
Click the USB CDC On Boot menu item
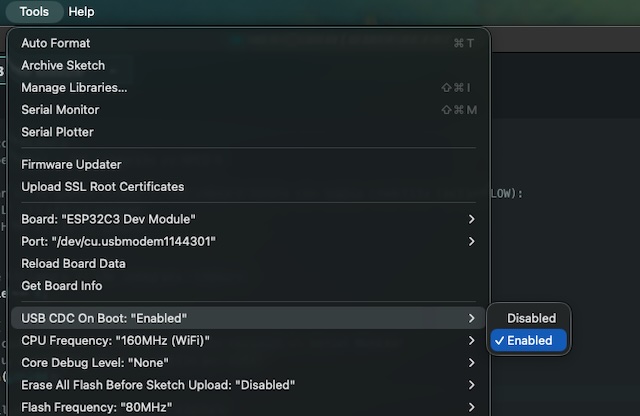104,318
